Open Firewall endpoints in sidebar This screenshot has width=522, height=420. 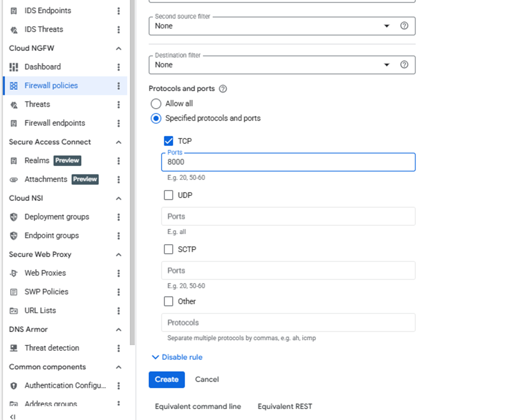[x=55, y=123]
